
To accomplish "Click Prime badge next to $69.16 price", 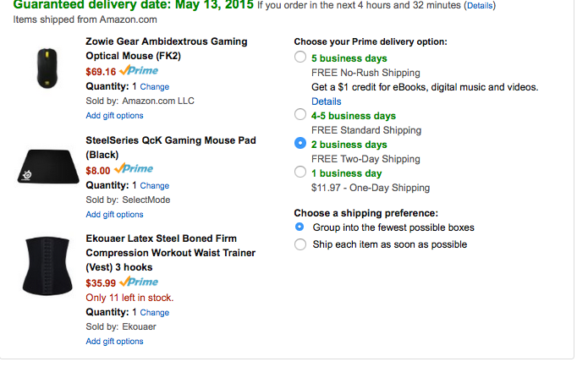I will [136, 71].
